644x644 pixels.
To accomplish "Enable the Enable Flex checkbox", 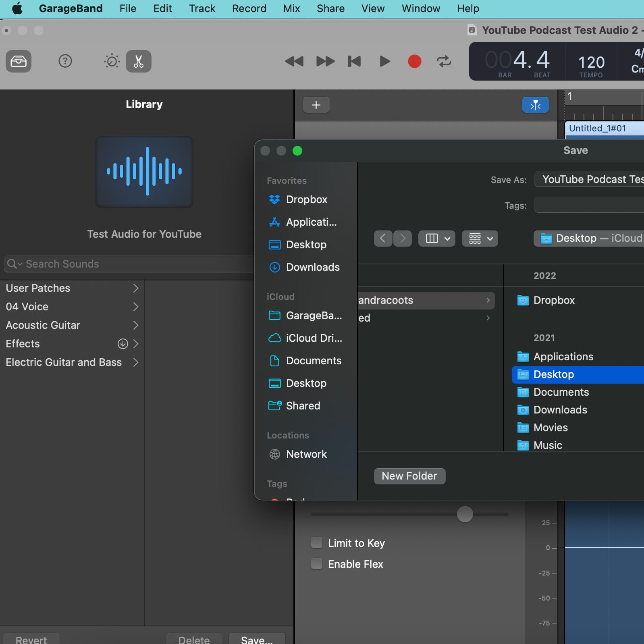I will 317,564.
